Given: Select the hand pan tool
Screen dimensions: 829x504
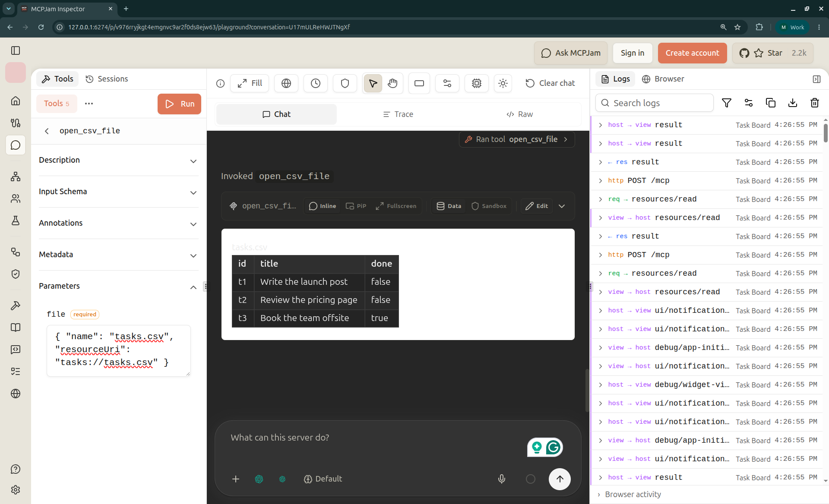Looking at the screenshot, I should [x=392, y=83].
